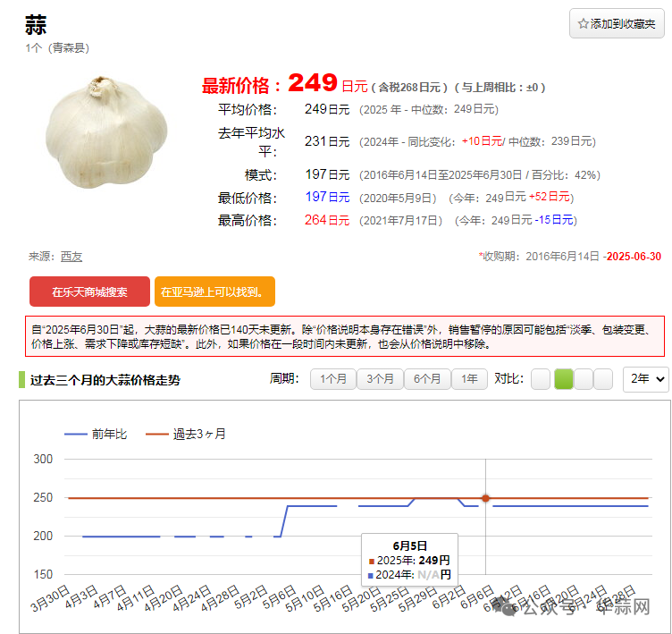The height and width of the screenshot is (634, 672).
Task: Toggle the first 对比 comparison box
Action: coord(541,379)
